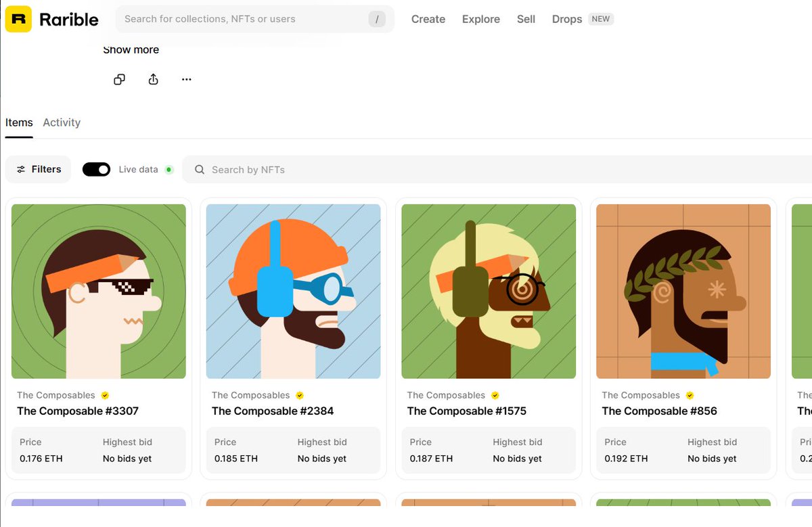Click "No bids yet" on The Composable #3307

click(x=127, y=459)
